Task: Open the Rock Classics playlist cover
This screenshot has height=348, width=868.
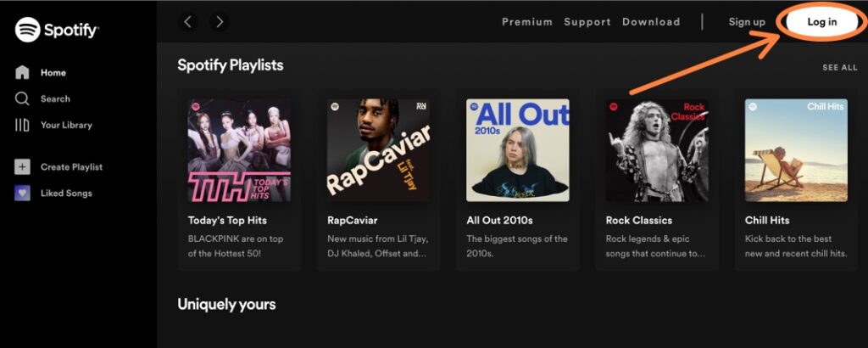Action: (657, 150)
